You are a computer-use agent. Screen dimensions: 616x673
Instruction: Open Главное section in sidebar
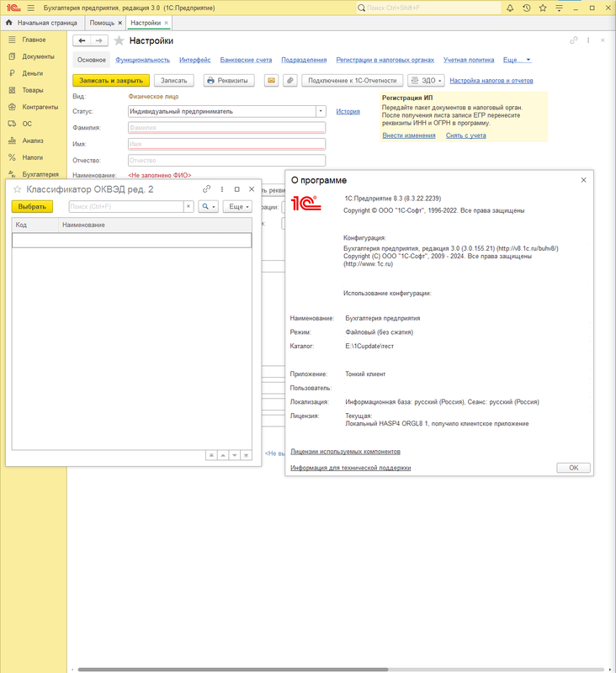[34, 40]
